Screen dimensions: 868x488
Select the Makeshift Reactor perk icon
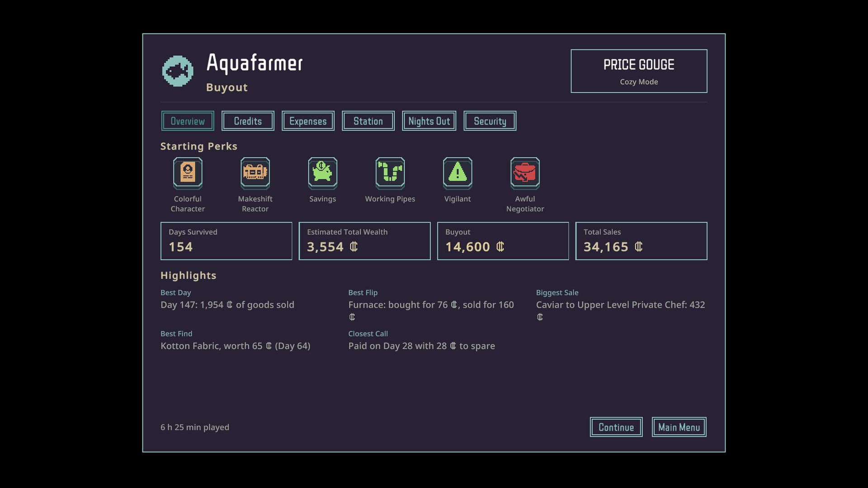[255, 173]
